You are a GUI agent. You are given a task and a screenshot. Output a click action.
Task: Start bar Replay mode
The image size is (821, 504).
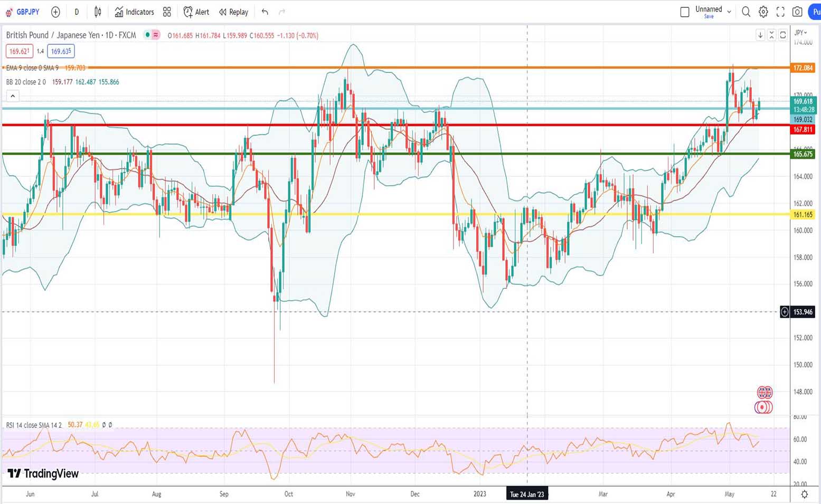[x=233, y=12]
